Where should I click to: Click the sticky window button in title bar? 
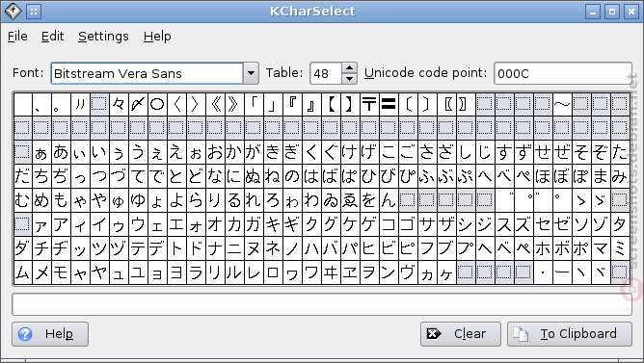[x=34, y=12]
